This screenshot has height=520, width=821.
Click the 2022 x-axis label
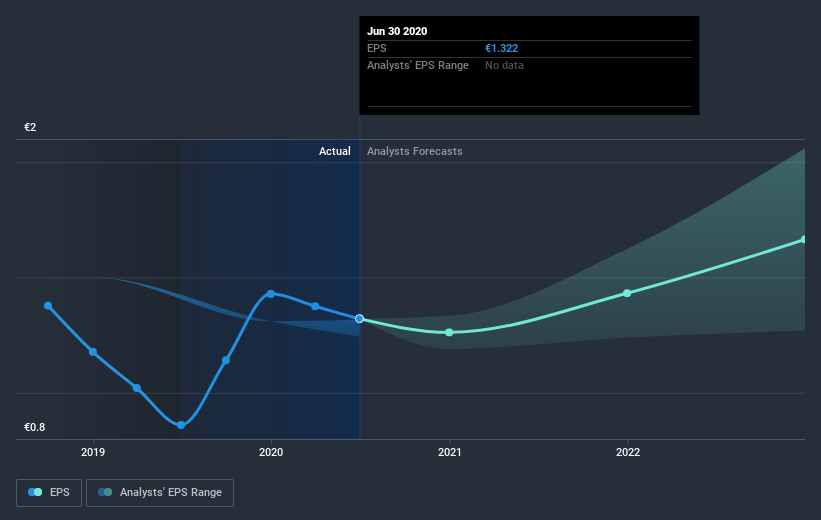click(628, 452)
